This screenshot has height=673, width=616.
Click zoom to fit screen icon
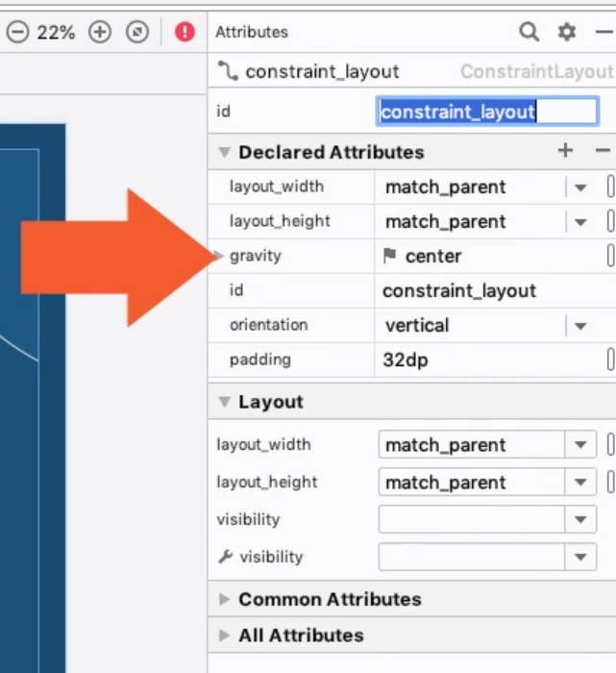point(137,32)
